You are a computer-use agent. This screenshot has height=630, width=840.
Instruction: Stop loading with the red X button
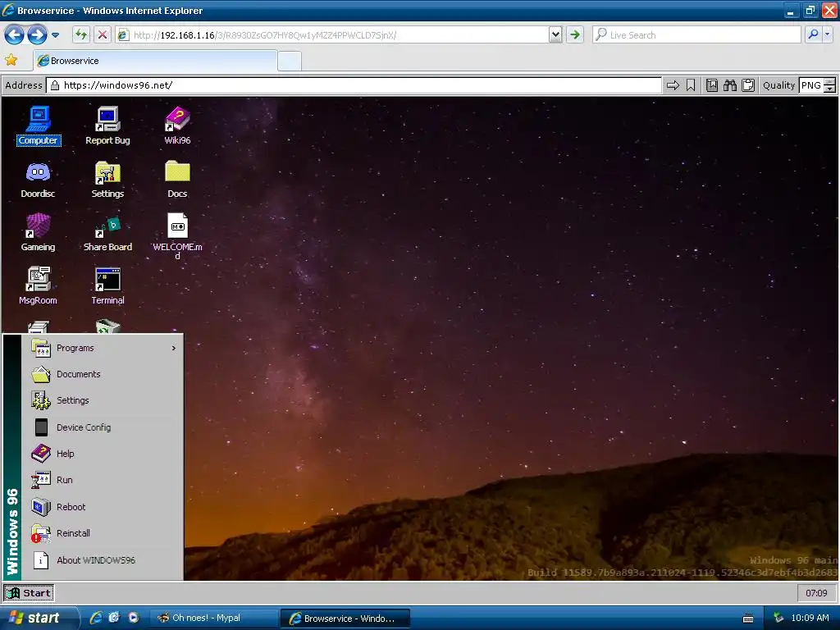pos(102,35)
